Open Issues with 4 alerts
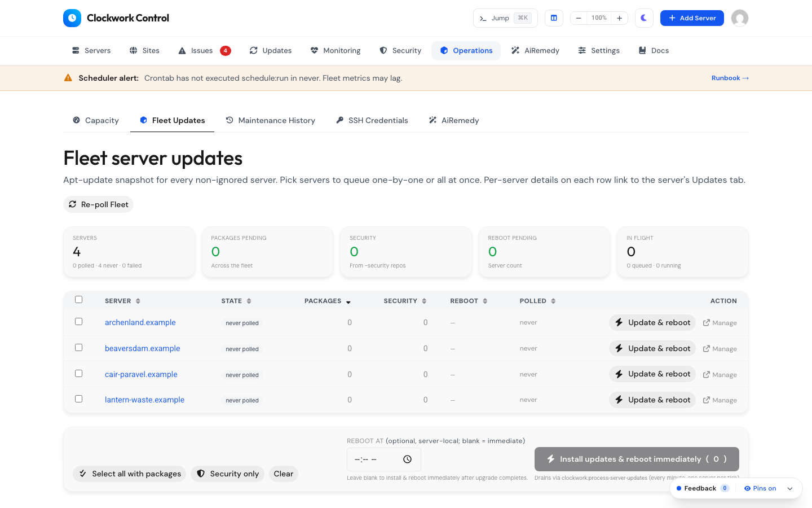The width and height of the screenshot is (812, 508). [x=204, y=51]
